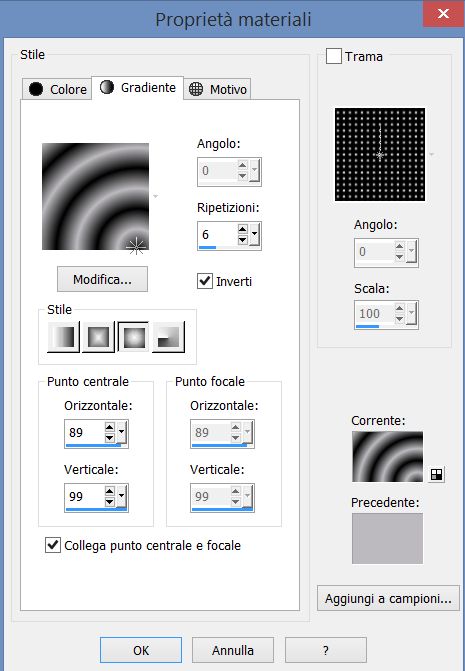The width and height of the screenshot is (465, 671).
Task: Increase Verticale centre point value
Action: (110, 491)
